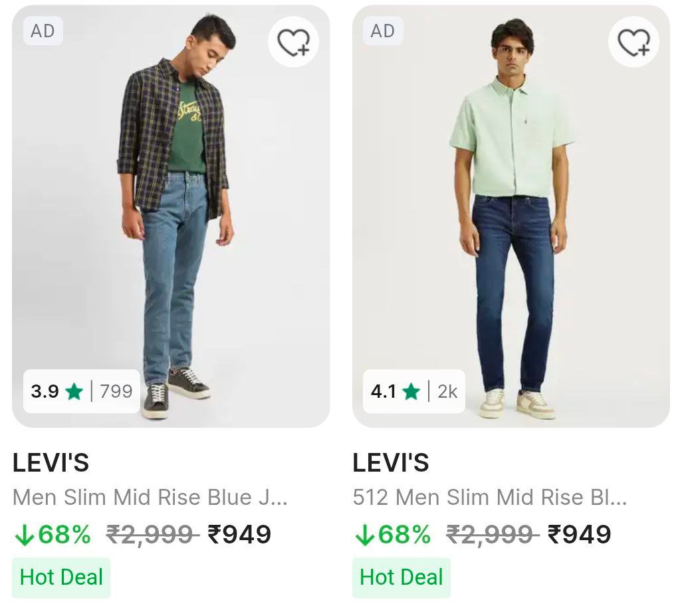Open the 'Men Slim Mid Rise Blue J...' title
700x604 pixels.
pyautogui.click(x=150, y=498)
